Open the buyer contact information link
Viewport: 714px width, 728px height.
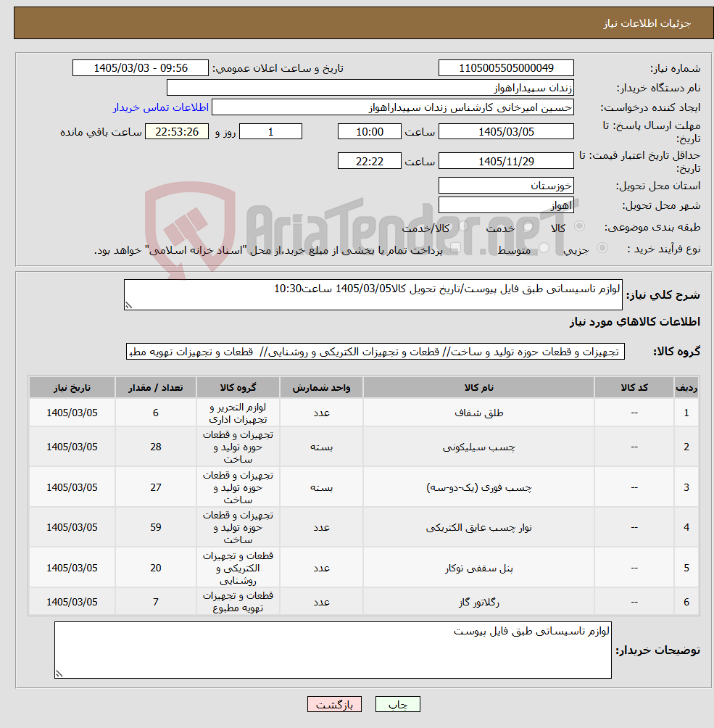tap(161, 107)
